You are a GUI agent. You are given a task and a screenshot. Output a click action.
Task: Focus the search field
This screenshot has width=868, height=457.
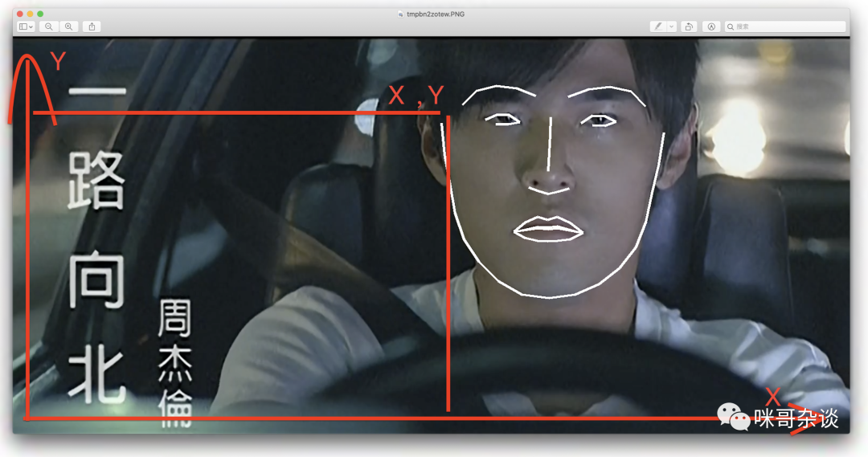click(x=785, y=27)
